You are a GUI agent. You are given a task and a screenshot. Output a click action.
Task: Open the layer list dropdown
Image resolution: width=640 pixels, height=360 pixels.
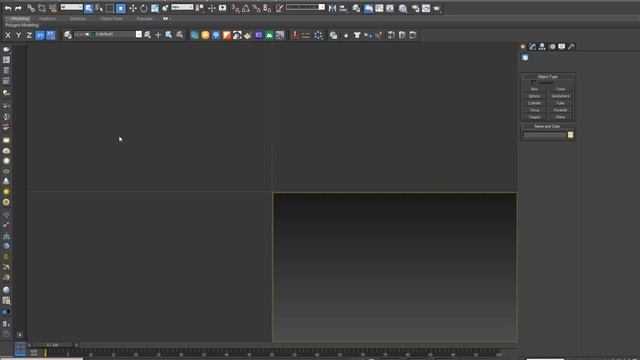point(108,35)
